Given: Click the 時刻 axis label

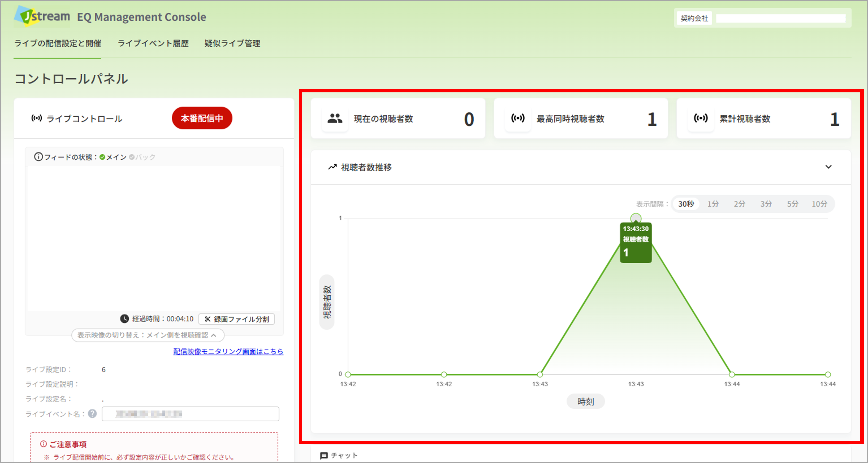Looking at the screenshot, I should pyautogui.click(x=586, y=401).
